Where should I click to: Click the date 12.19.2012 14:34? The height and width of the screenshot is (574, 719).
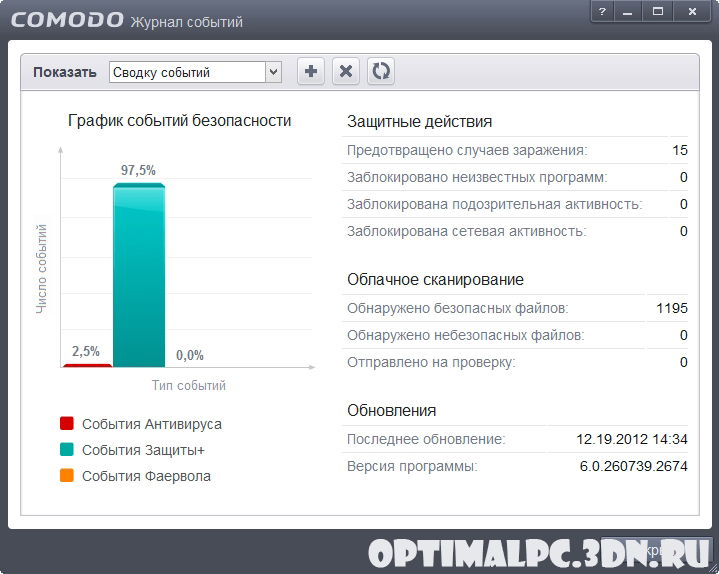[631, 439]
